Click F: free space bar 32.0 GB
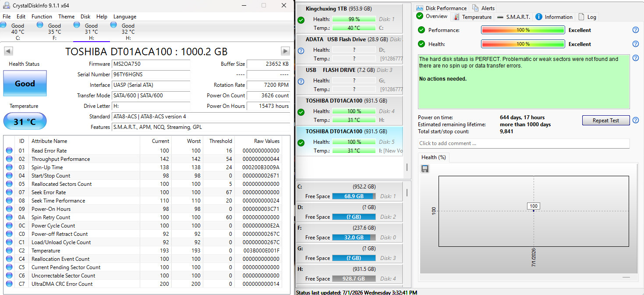The width and height of the screenshot is (644, 295). (354, 238)
